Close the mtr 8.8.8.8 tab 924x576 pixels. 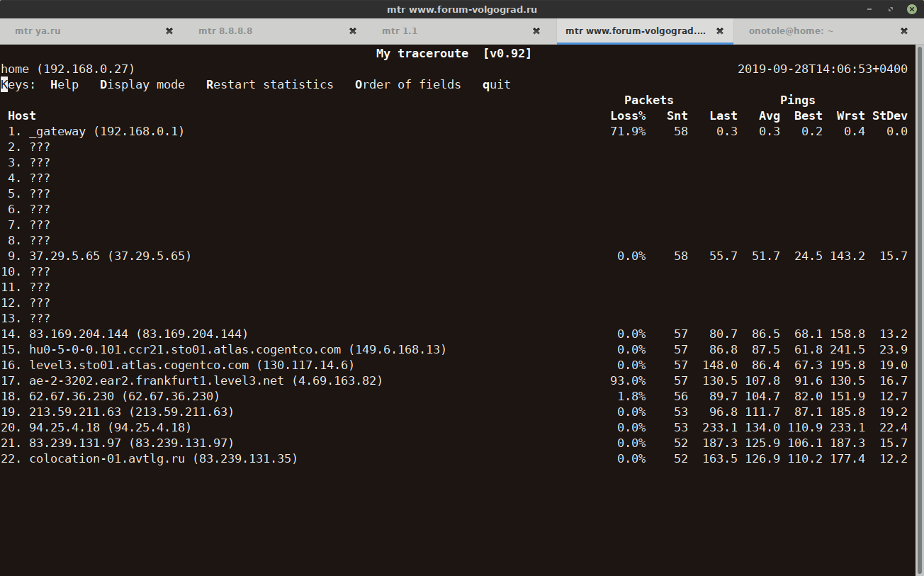pyautogui.click(x=353, y=31)
